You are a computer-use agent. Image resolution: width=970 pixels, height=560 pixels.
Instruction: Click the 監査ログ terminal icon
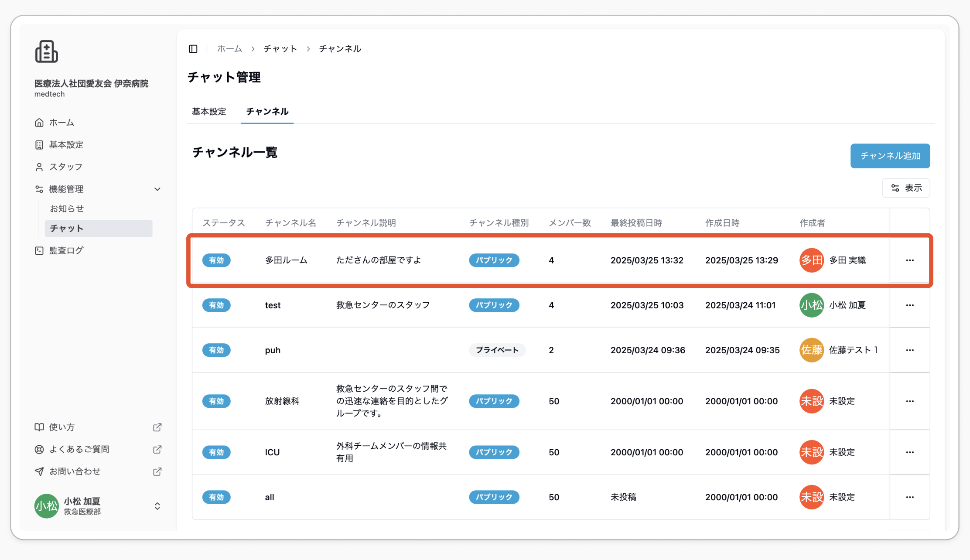[39, 250]
